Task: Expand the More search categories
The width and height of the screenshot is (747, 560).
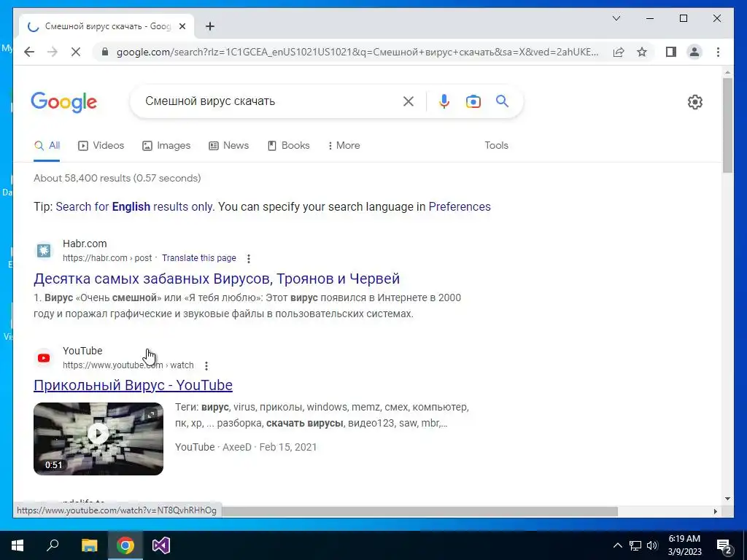Action: point(344,146)
